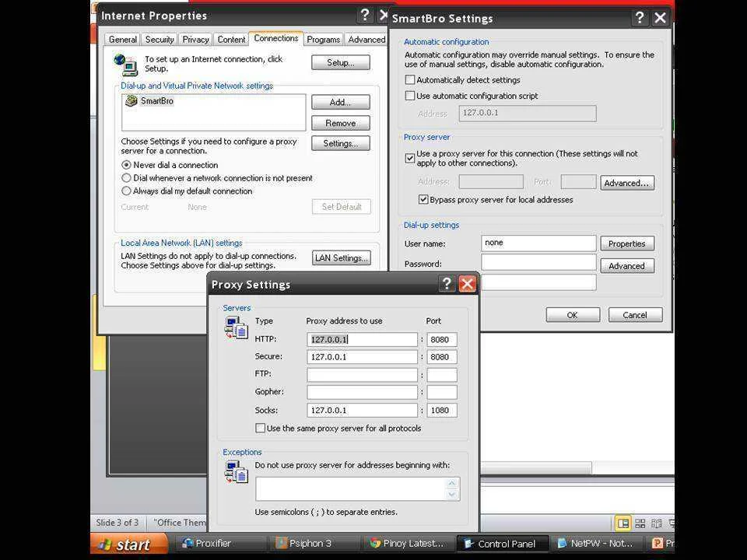Click the Add... button

click(x=341, y=102)
